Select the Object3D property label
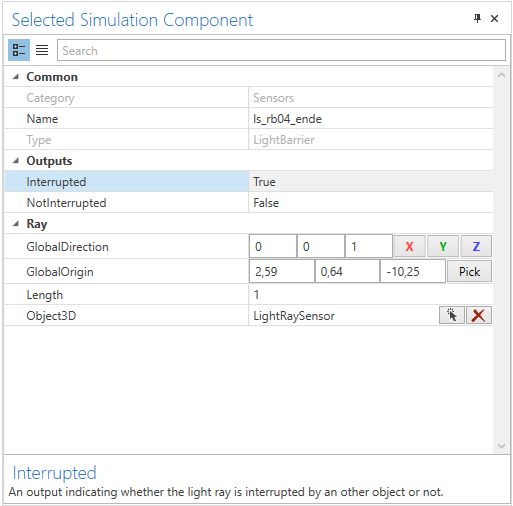The width and height of the screenshot is (513, 506). pyautogui.click(x=51, y=316)
